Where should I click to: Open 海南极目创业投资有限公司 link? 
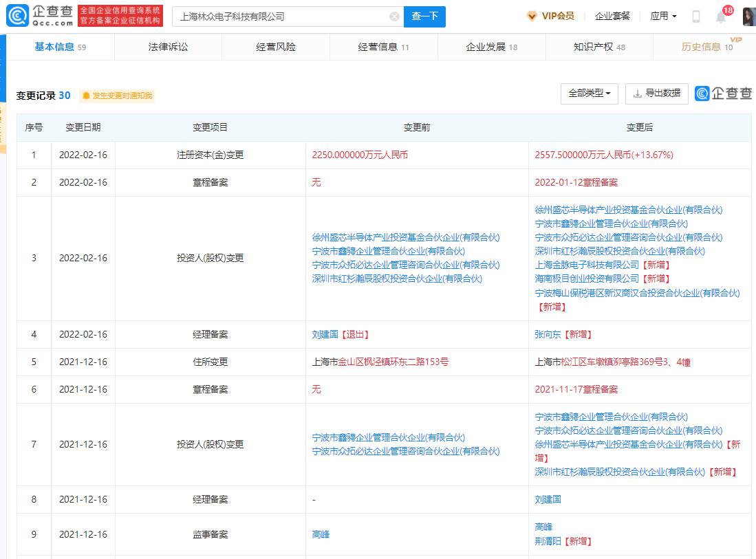pos(587,278)
